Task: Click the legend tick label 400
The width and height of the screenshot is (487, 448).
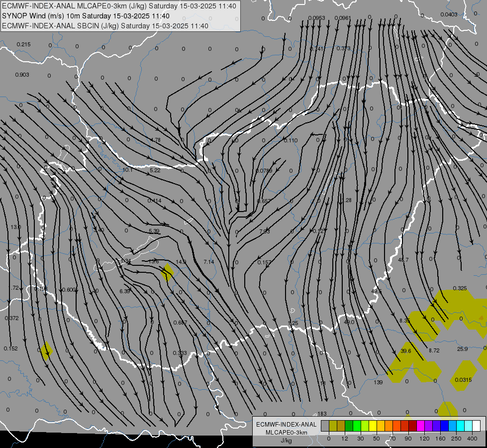Action: pos(472,439)
